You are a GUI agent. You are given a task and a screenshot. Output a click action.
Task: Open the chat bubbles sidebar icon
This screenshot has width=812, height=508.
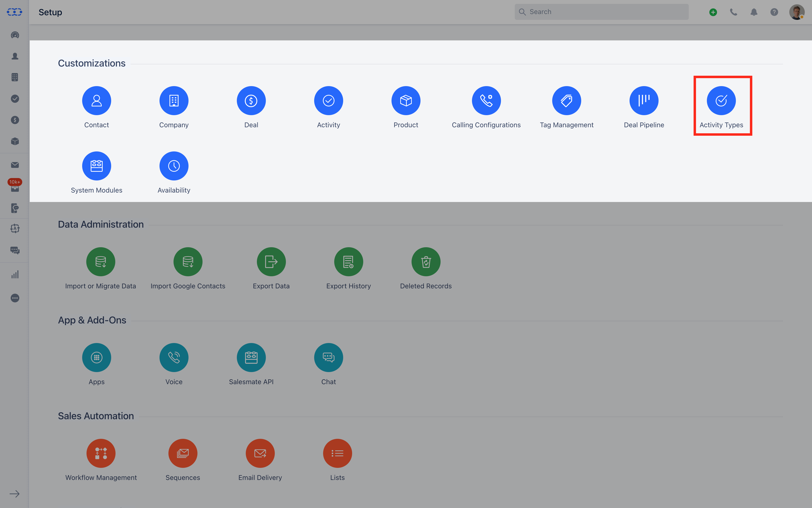point(15,250)
